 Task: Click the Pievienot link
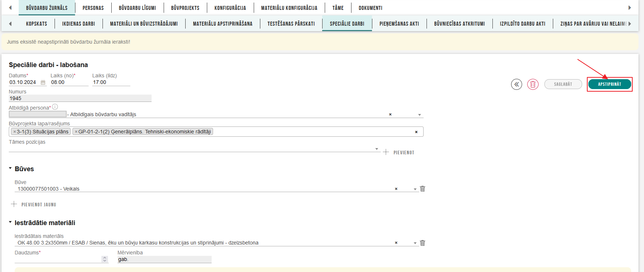coord(404,152)
